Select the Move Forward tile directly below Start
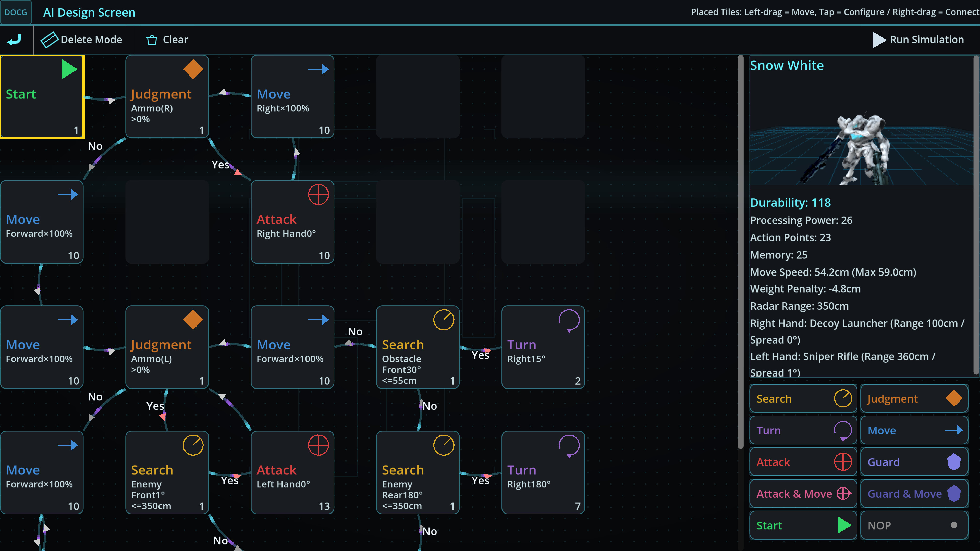Viewport: 980px width, 551px height. click(42, 222)
